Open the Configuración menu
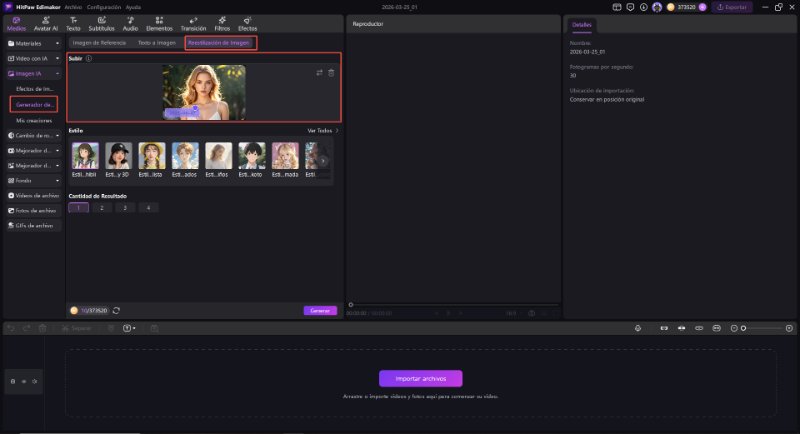800x434 pixels. (x=104, y=7)
